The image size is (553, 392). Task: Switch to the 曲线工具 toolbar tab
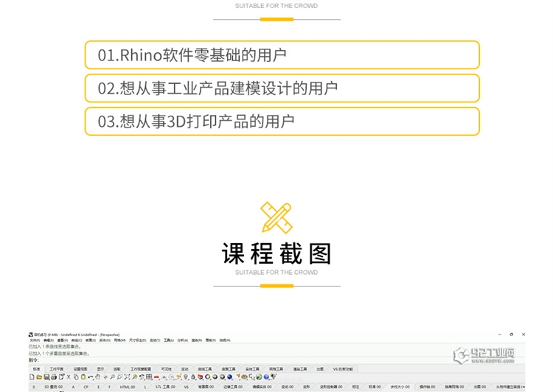[x=204, y=368]
